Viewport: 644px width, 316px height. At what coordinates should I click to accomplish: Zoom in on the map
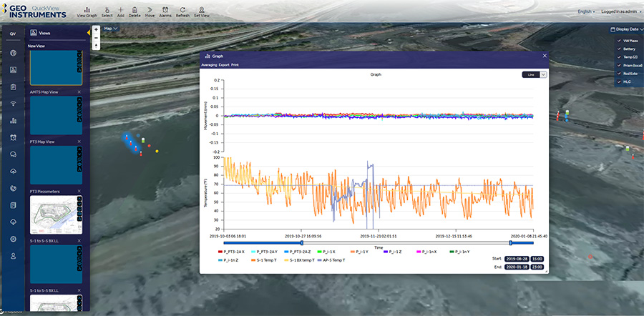pos(96,29)
